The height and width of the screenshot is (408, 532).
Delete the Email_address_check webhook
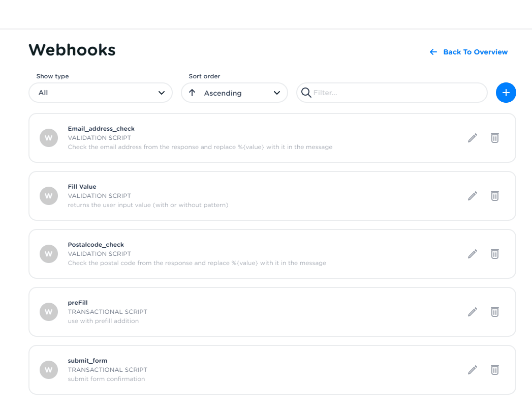[494, 138]
